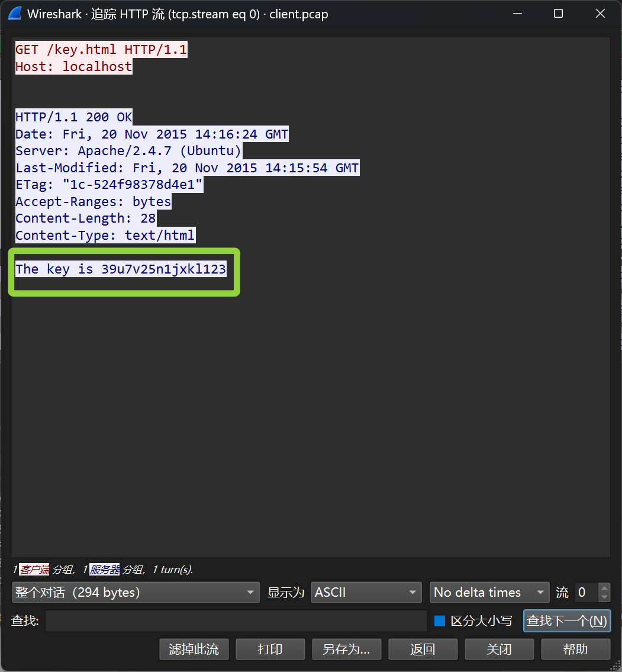622x672 pixels.
Task: Open the 显示为 ASCII format dropdown
Action: (x=366, y=592)
